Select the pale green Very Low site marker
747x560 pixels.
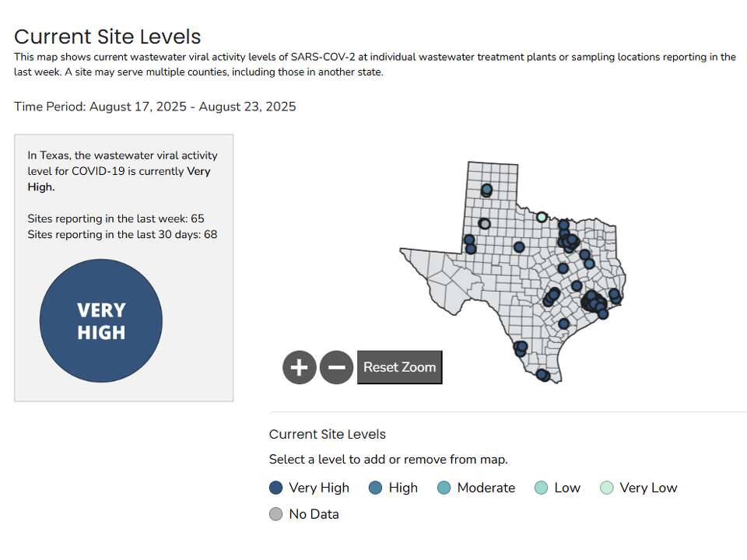coord(542,217)
